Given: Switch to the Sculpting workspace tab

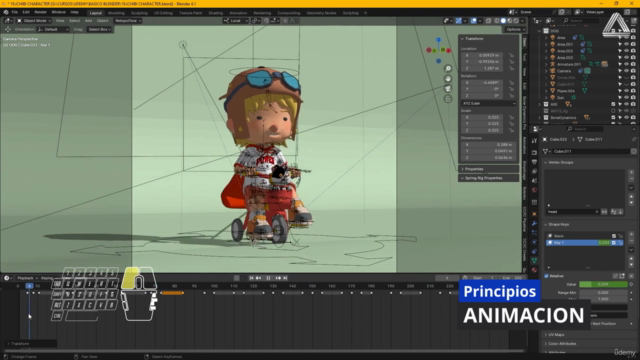Looking at the screenshot, I should point(139,13).
